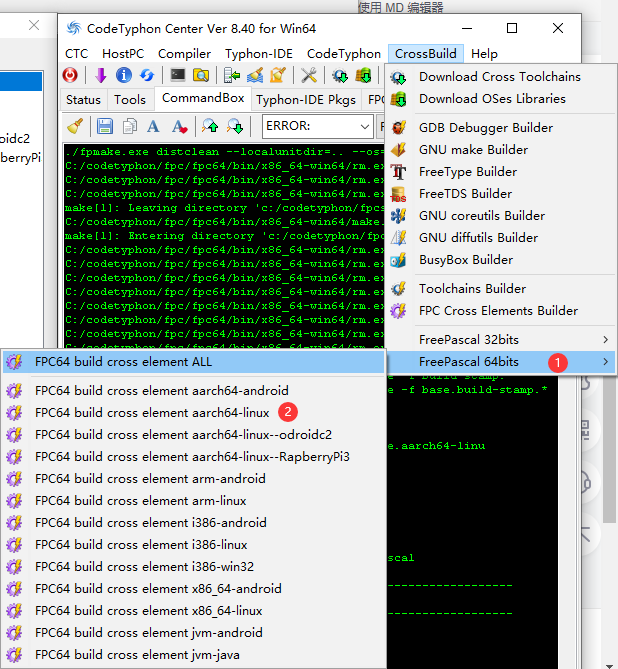The width and height of the screenshot is (618, 669).
Task: Choose FPC64 build cross element x86_64-android
Action: coord(194,589)
